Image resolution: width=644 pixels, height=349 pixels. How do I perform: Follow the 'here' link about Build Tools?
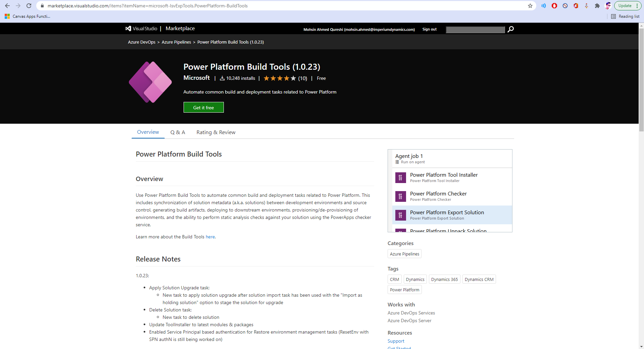pos(210,237)
